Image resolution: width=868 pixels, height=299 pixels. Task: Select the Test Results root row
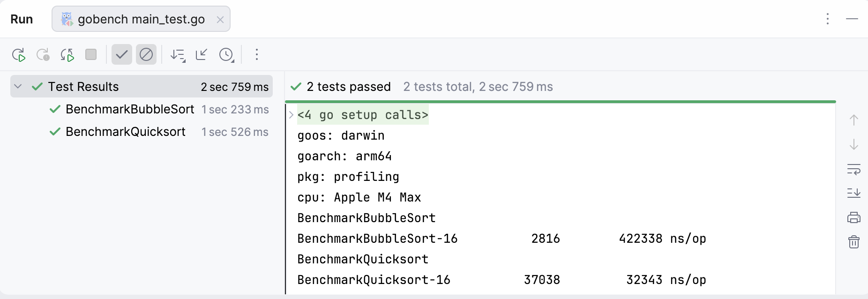(142, 86)
